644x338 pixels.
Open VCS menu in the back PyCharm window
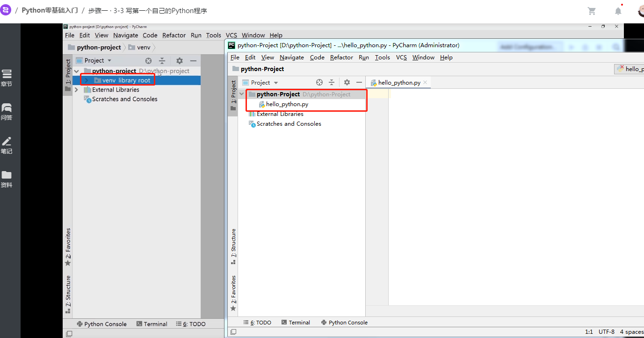232,35
